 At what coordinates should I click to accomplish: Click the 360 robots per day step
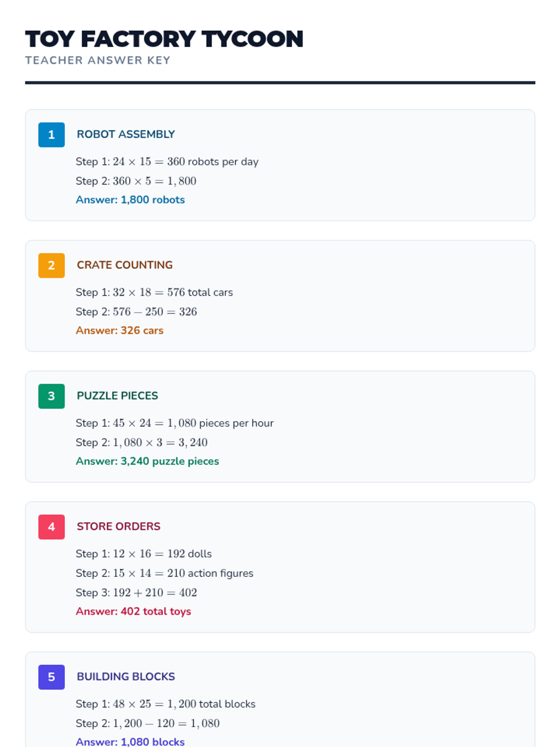coord(167,162)
